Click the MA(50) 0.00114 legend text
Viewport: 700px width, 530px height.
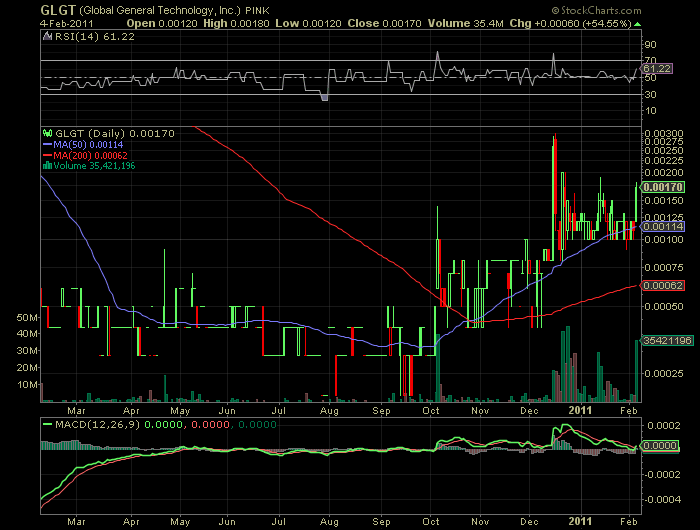(x=88, y=145)
